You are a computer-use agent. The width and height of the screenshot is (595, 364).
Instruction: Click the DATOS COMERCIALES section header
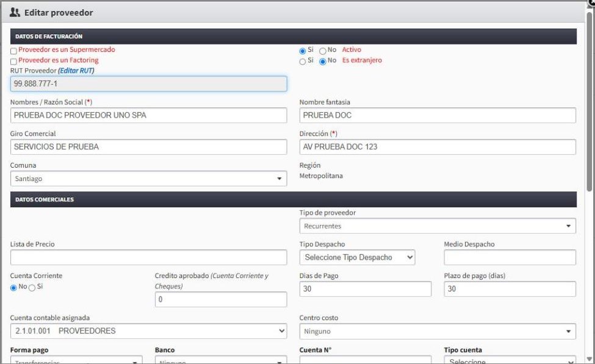[x=294, y=199]
